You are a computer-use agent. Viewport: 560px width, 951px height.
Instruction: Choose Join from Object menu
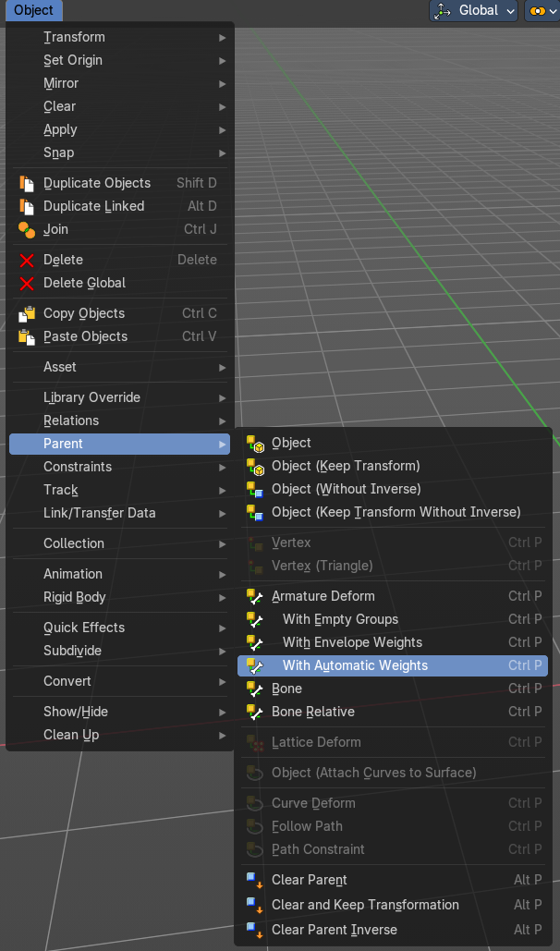119,229
